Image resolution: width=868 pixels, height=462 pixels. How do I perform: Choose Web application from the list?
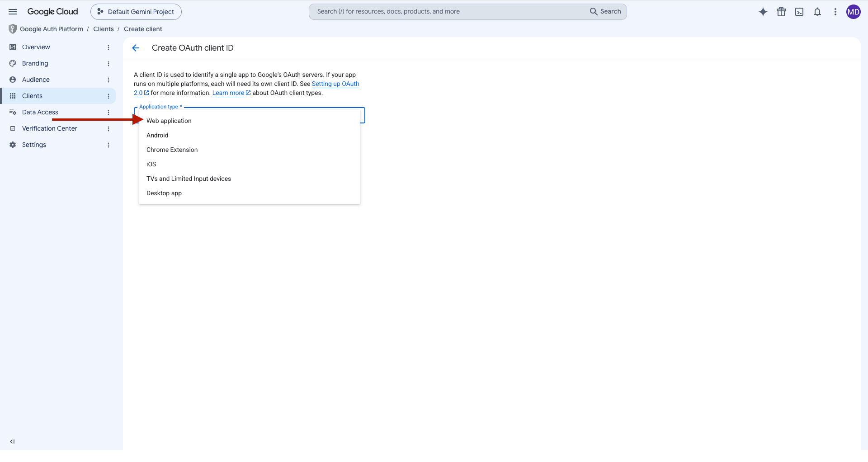click(x=250, y=121)
